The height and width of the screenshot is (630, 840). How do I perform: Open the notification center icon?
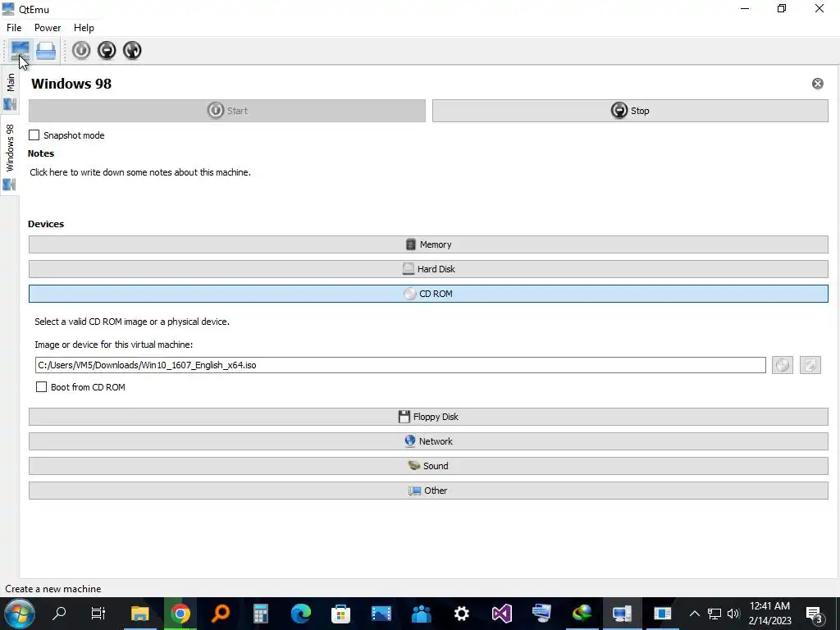815,614
